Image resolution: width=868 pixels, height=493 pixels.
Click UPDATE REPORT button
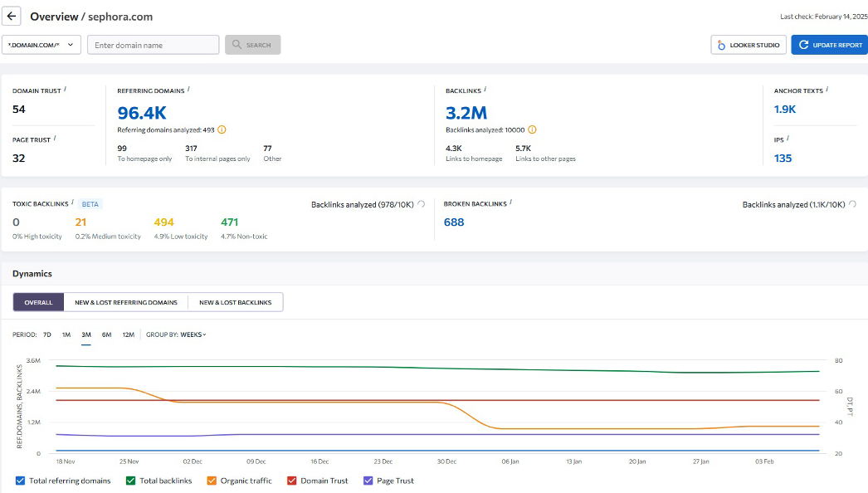830,45
